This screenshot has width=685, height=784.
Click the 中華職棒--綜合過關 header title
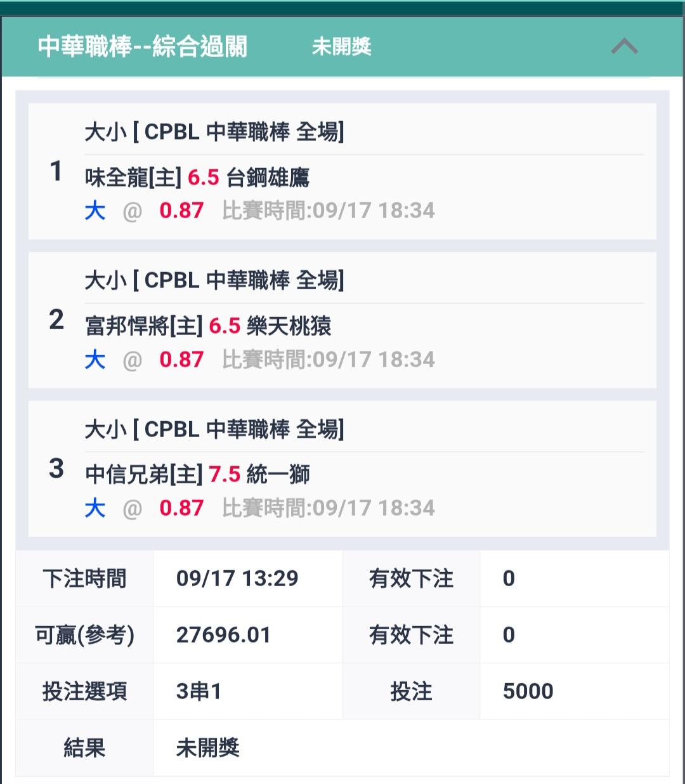[x=143, y=46]
